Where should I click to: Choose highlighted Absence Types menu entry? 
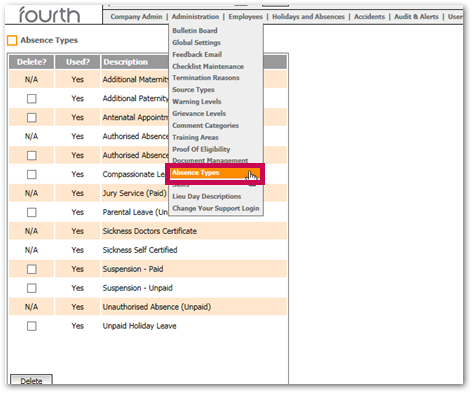coord(215,173)
